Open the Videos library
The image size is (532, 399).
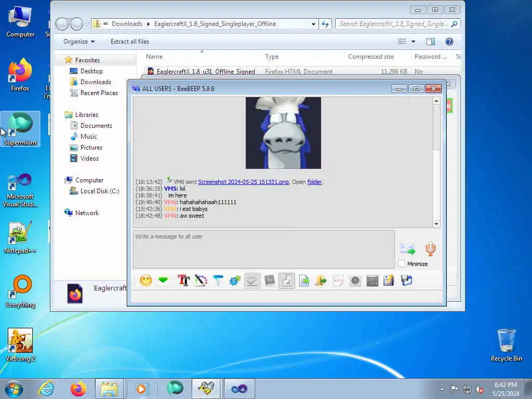coord(89,158)
